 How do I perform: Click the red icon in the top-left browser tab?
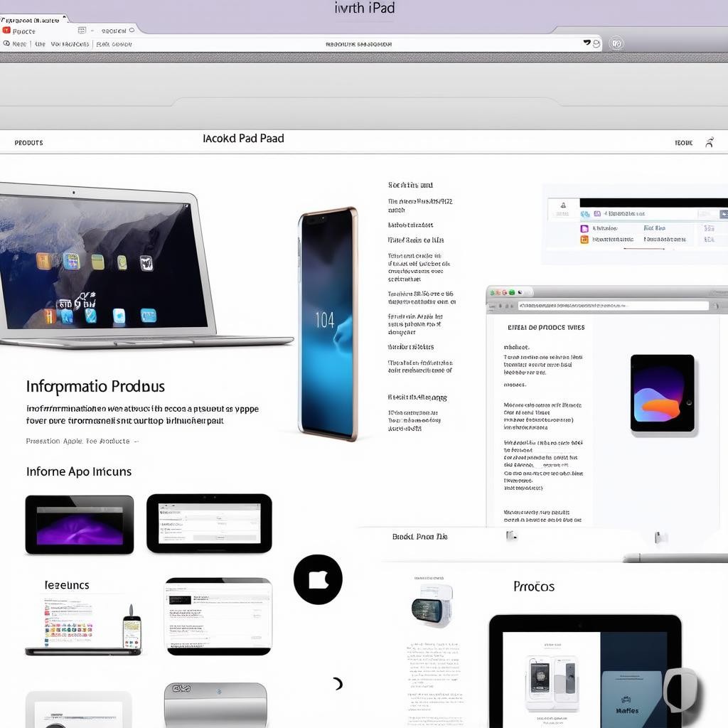[x=6, y=31]
